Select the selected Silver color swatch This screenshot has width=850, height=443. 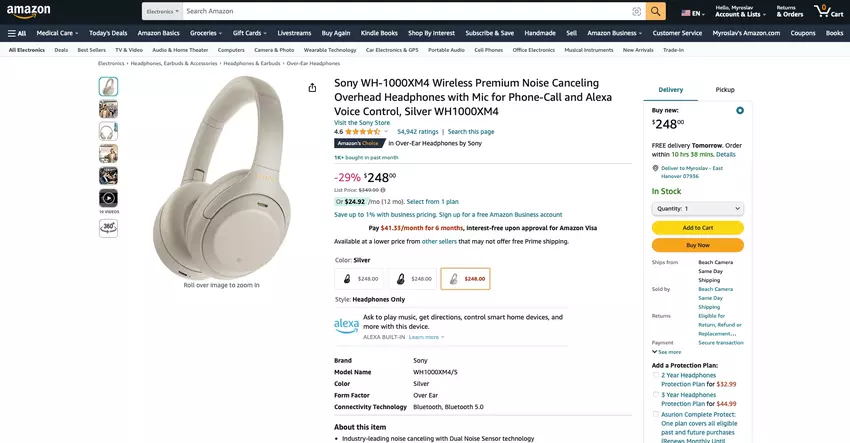click(465, 279)
